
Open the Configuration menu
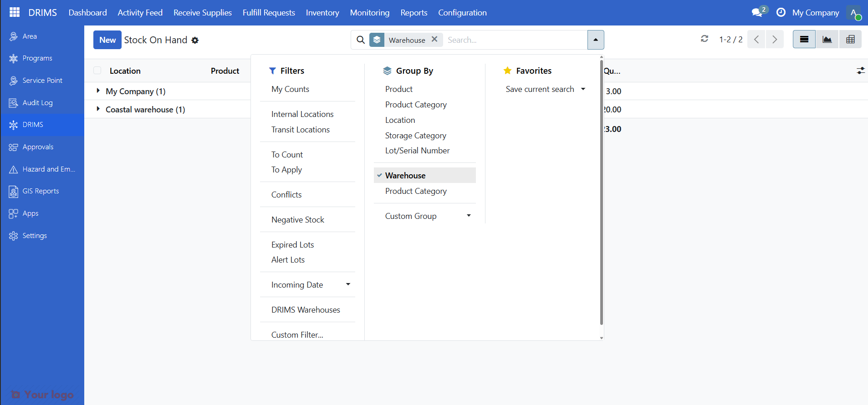(462, 13)
